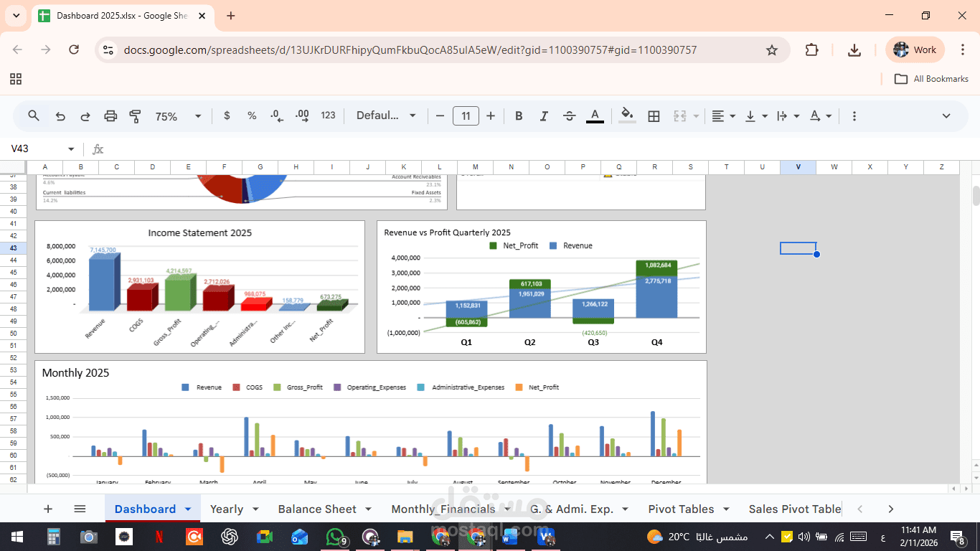Open the tab search dropdown
This screenshot has height=551, width=980.
coord(17,15)
